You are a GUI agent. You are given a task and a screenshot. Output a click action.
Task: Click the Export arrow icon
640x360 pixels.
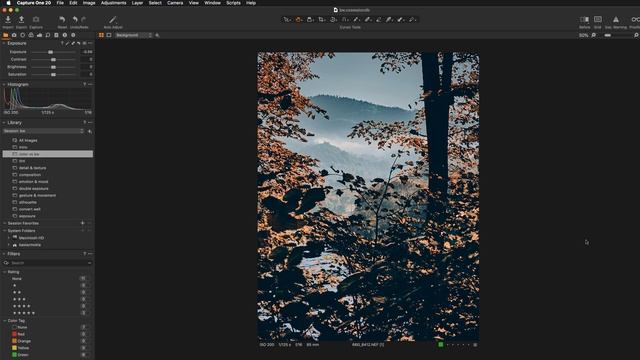[x=21, y=20]
